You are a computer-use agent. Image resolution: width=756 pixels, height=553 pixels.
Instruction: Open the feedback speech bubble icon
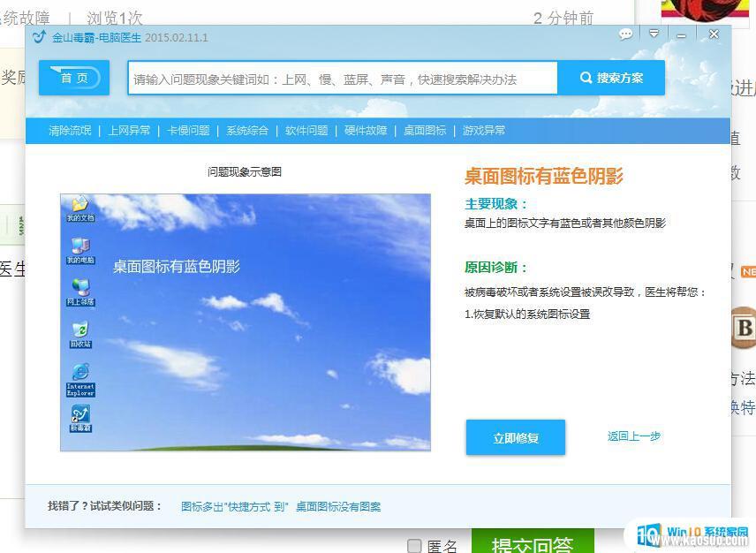[625, 34]
